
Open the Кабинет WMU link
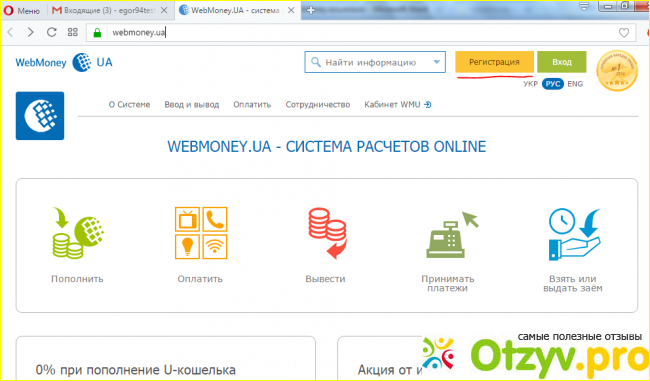point(398,104)
